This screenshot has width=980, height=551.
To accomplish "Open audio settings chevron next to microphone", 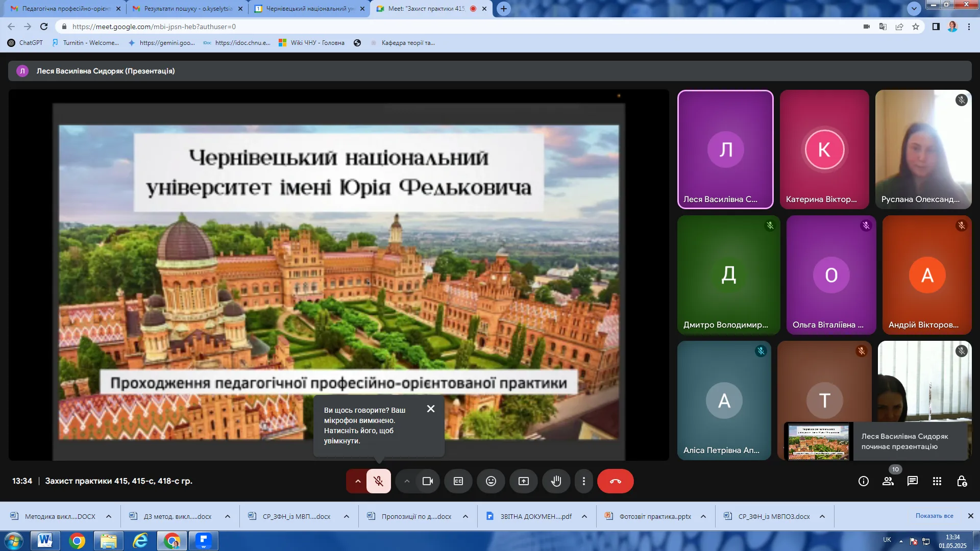I will click(358, 481).
